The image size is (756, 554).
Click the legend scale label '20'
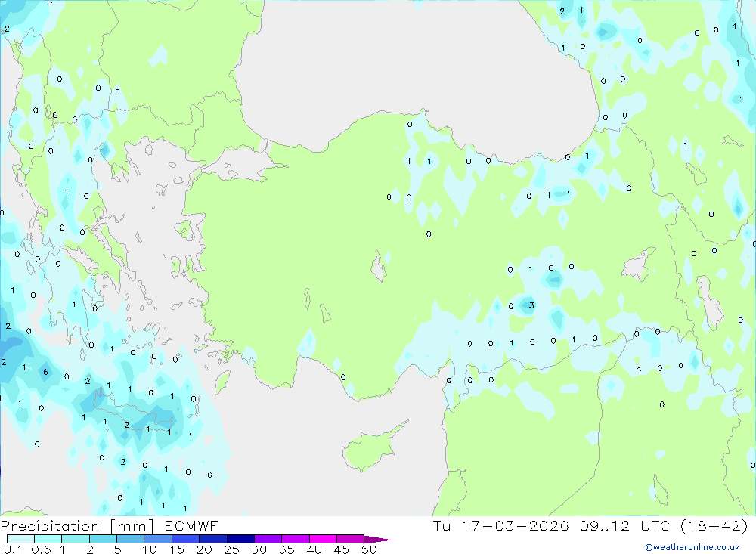point(204,549)
